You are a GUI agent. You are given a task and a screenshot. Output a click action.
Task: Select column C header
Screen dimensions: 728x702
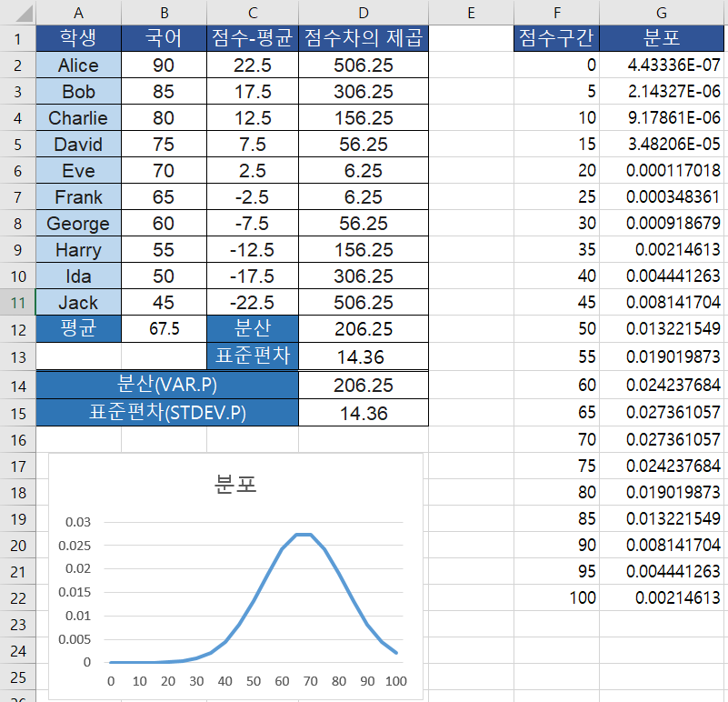253,13
